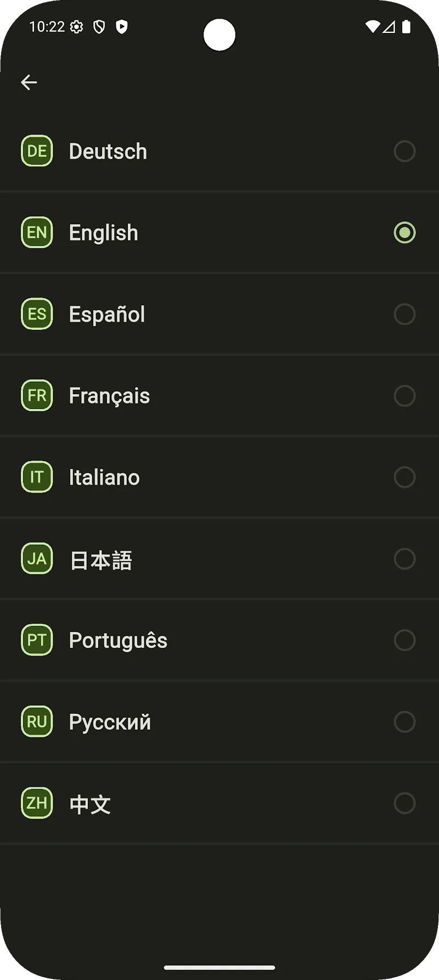Tap the FR language badge icon
The width and height of the screenshot is (439, 980).
[37, 395]
